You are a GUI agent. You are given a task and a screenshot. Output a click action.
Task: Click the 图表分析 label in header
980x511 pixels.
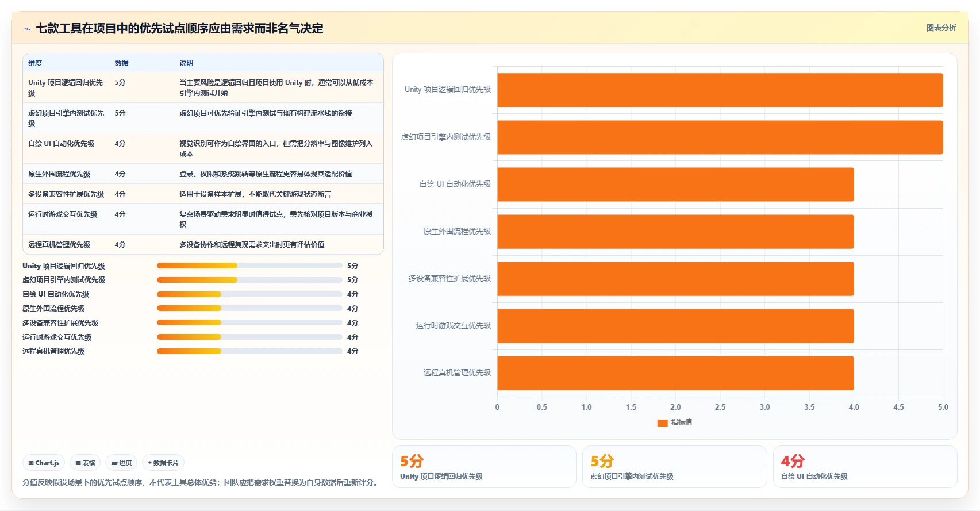pos(941,28)
